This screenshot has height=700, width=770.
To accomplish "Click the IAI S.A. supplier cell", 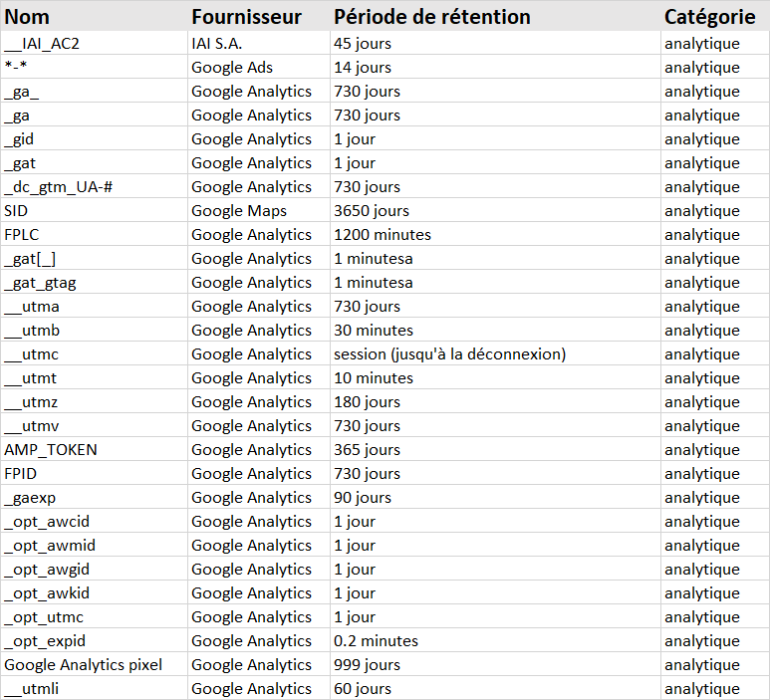I will click(x=216, y=44).
